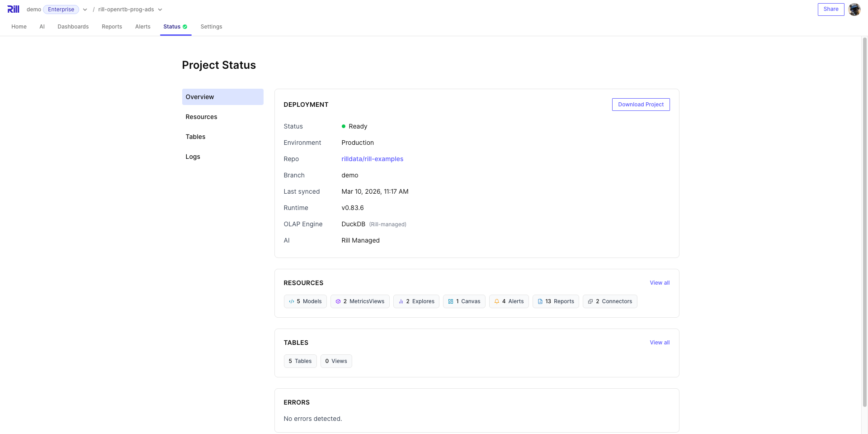
Task: Click the Canvas grid icon
Action: (451, 301)
